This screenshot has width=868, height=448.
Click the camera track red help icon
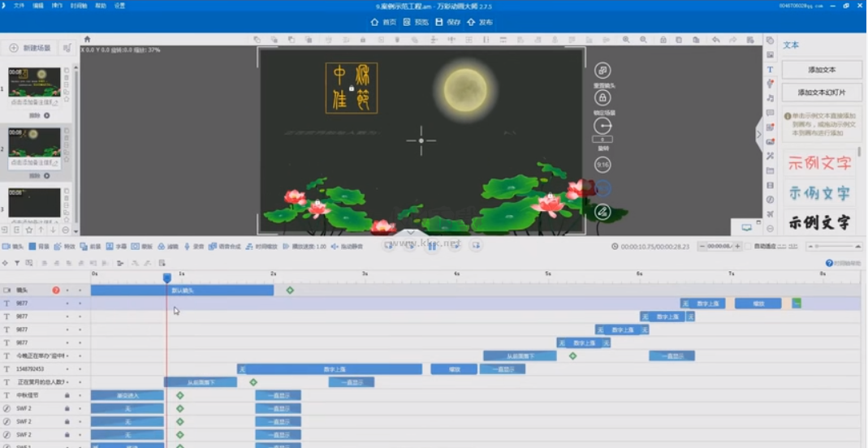56,291
